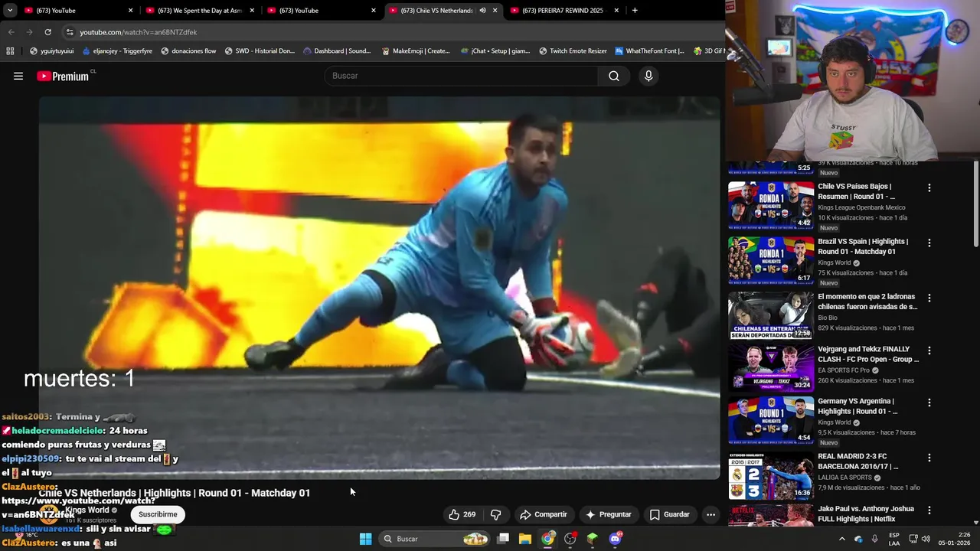Open Discord from the taskbar

615,539
